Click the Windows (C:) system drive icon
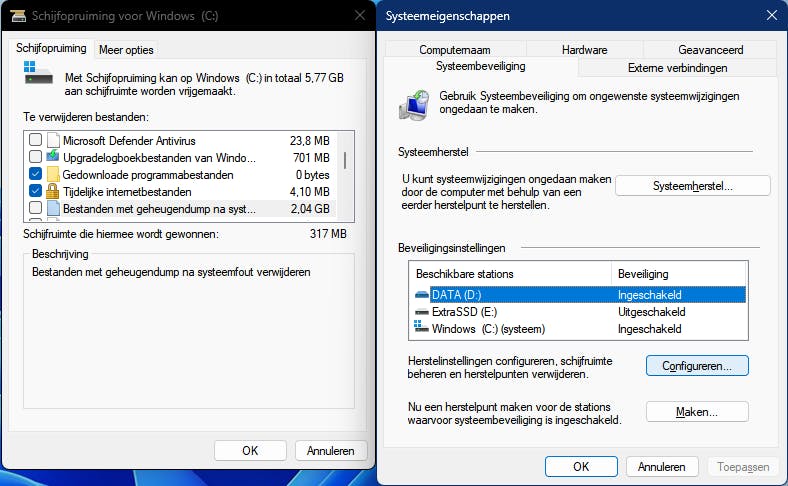This screenshot has height=486, width=788. coord(422,327)
